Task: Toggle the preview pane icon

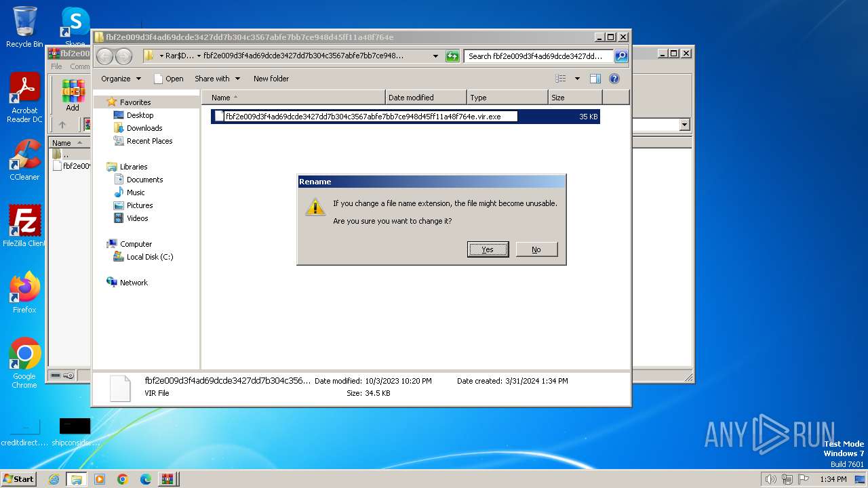Action: point(595,79)
